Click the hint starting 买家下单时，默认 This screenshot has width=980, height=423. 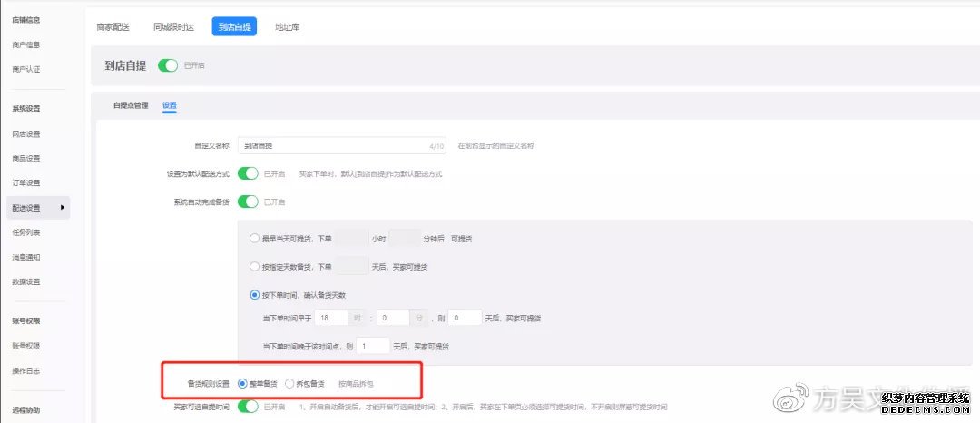coord(370,174)
